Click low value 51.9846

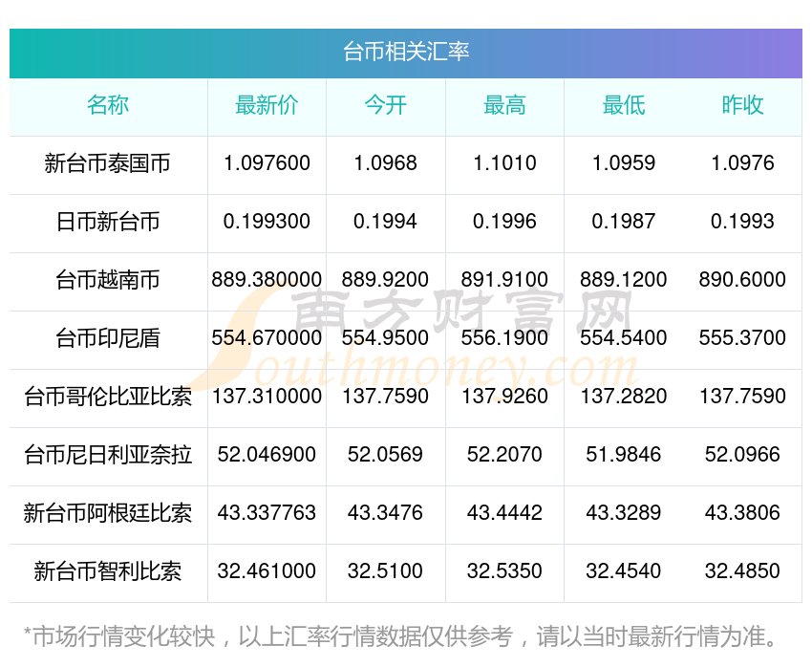point(624,455)
